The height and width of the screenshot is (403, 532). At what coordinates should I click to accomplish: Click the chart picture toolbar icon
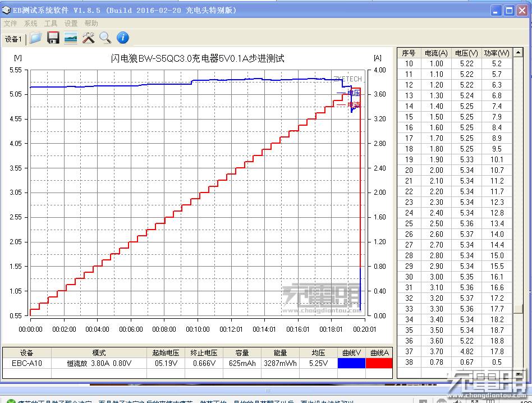point(71,38)
